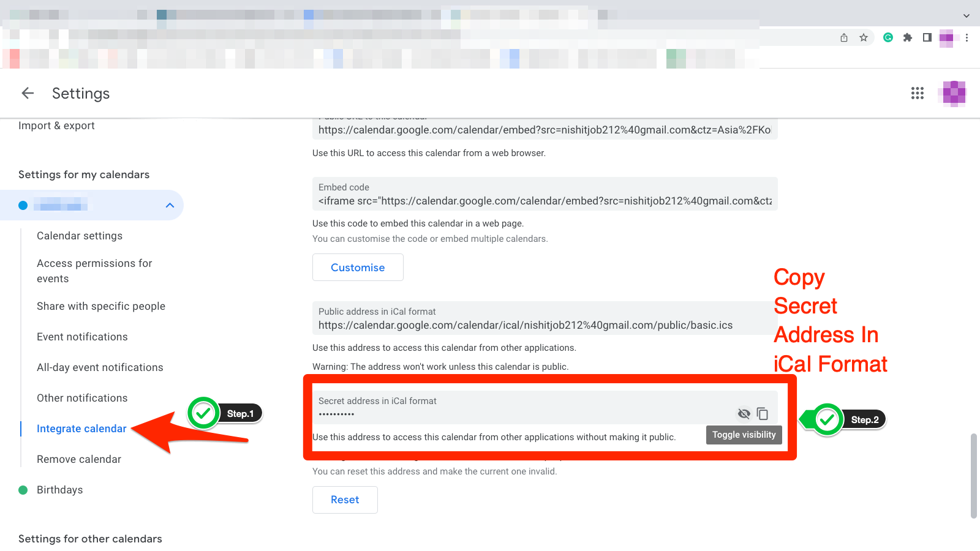Open the browser extensions puzzle icon

[907, 37]
